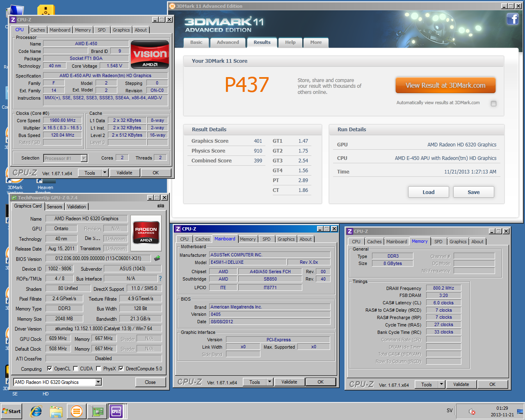Open the Help tab in 3DMark 11

290,42
